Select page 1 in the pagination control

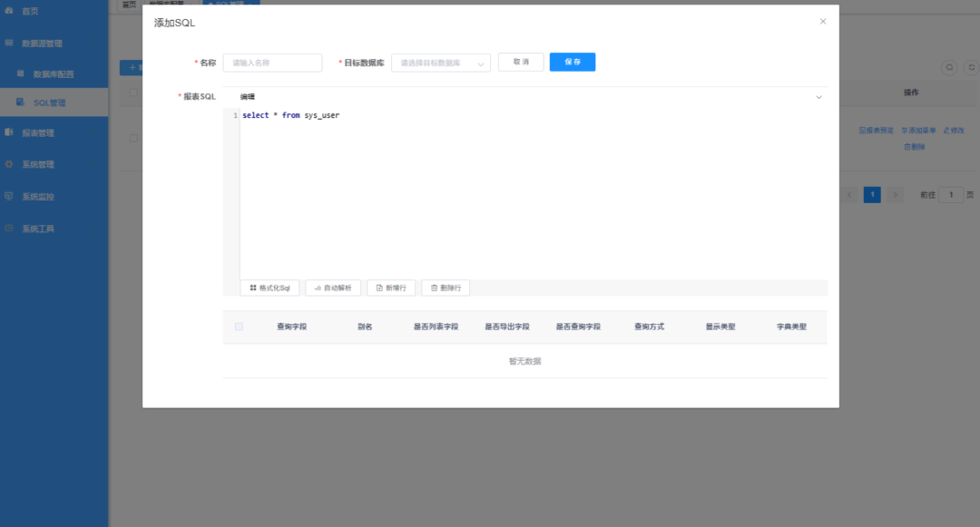click(872, 194)
